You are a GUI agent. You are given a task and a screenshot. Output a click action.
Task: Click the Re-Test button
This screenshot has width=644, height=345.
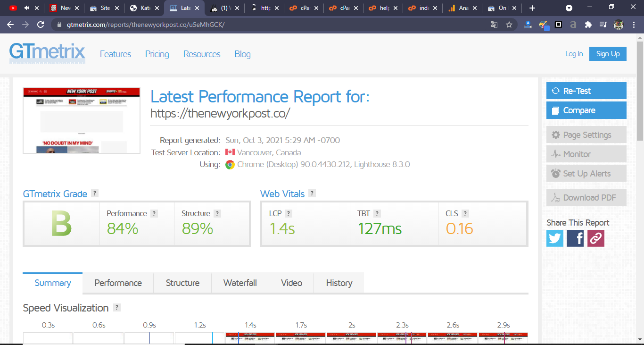586,91
